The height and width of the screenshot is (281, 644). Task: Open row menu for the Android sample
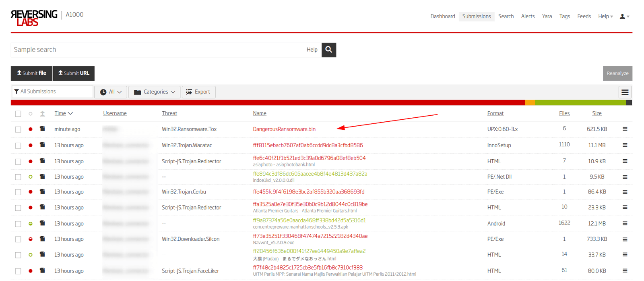(x=625, y=223)
